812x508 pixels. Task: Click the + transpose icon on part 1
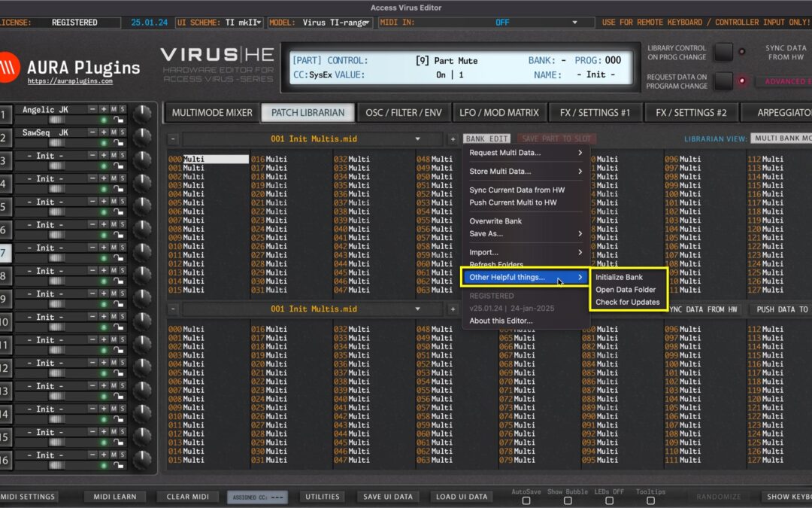click(104, 109)
